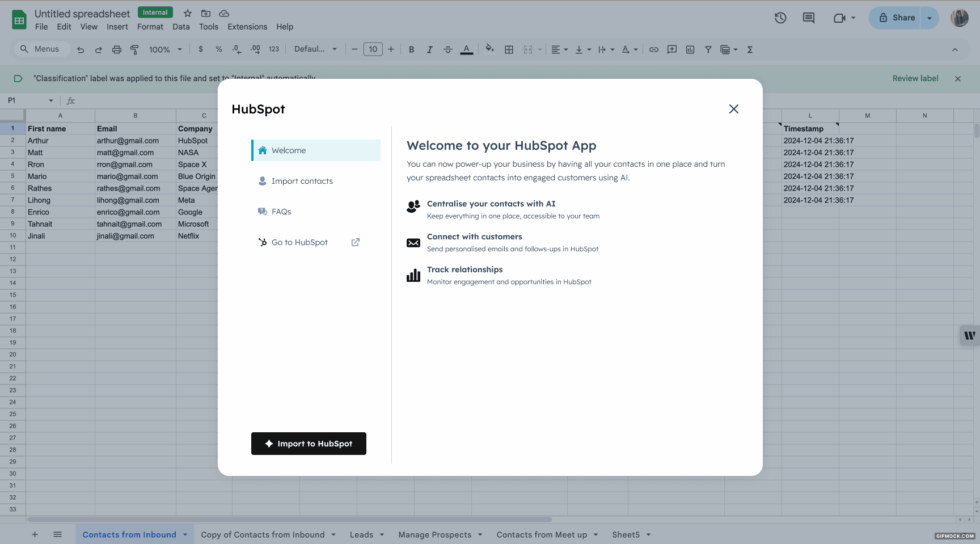The image size is (980, 544).
Task: Click the Insert comment icon
Action: [672, 49]
